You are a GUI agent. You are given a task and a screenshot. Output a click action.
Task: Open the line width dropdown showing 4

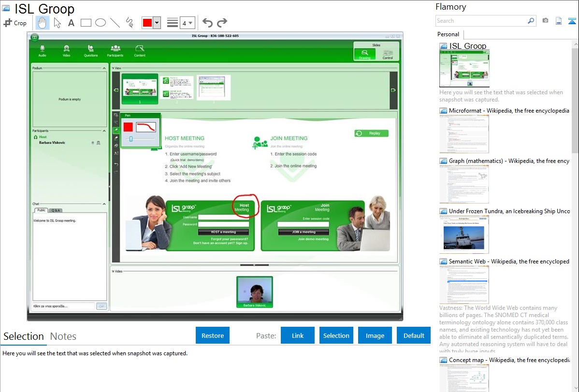(x=187, y=23)
